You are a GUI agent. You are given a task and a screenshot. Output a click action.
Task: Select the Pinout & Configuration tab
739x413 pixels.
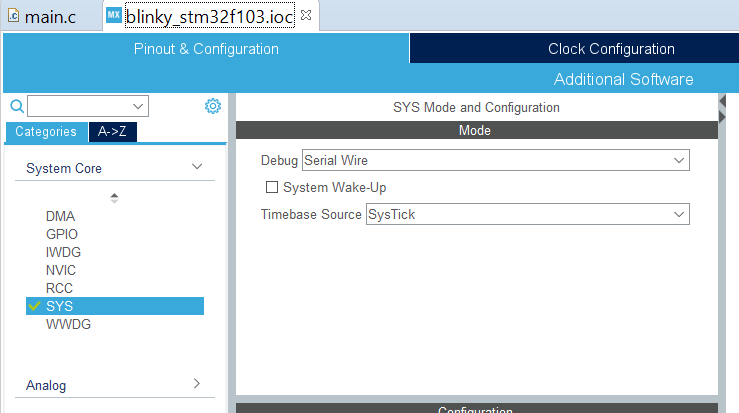coord(206,49)
